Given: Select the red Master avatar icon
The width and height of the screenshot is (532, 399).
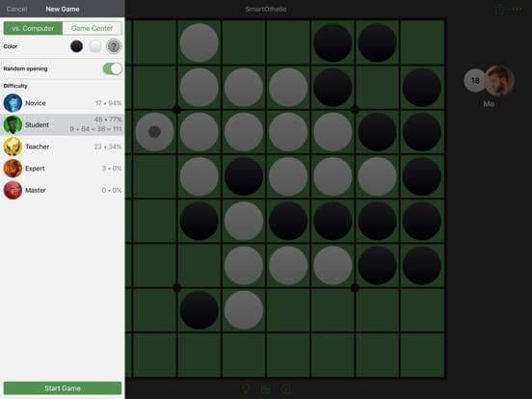Looking at the screenshot, I should click(x=13, y=190).
